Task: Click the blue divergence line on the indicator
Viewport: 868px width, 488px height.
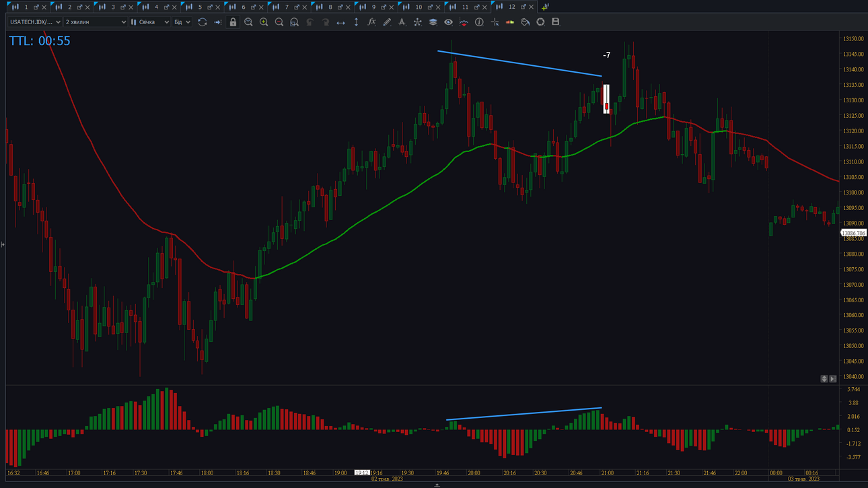Action: click(523, 414)
